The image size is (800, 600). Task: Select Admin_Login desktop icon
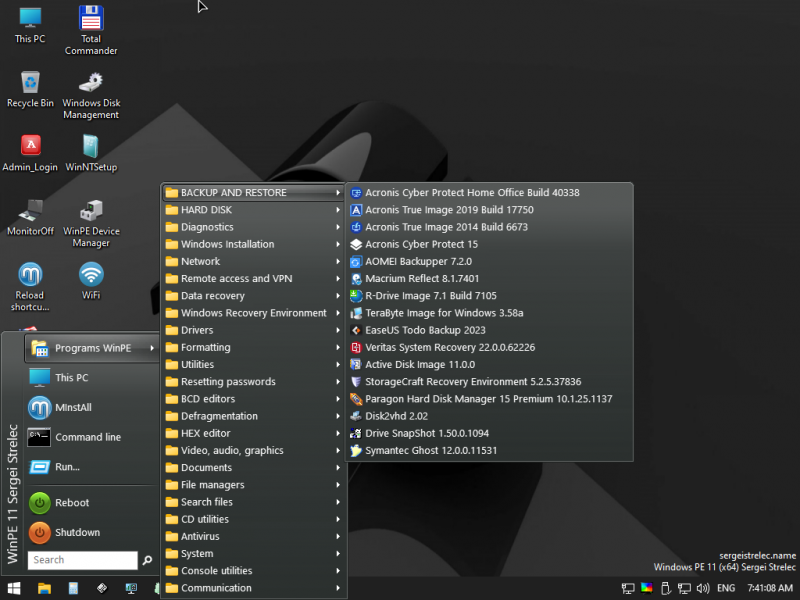(x=30, y=153)
